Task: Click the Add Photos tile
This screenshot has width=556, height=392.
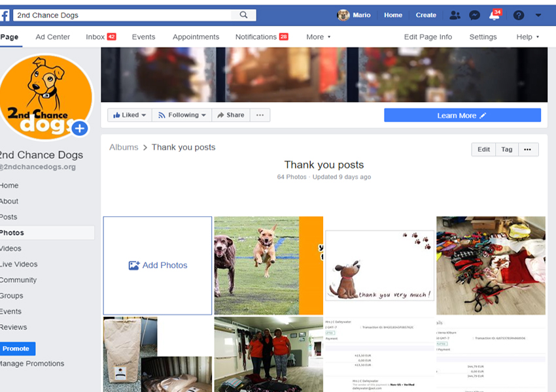Action: tap(158, 266)
